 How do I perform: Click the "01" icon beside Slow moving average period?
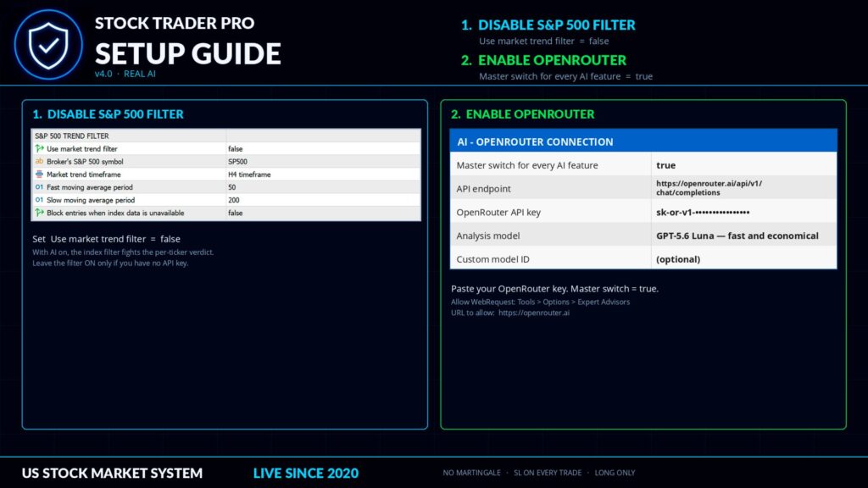[x=39, y=200]
